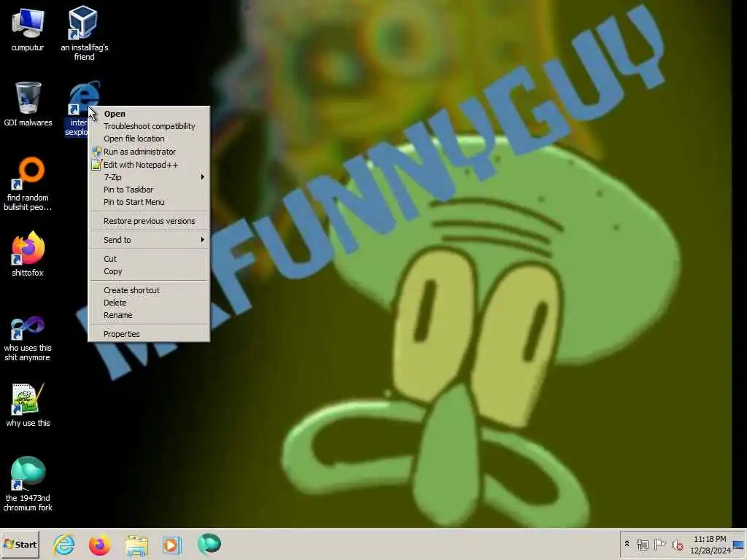
Task: Show hidden tray icons arrow
Action: pyautogui.click(x=627, y=544)
